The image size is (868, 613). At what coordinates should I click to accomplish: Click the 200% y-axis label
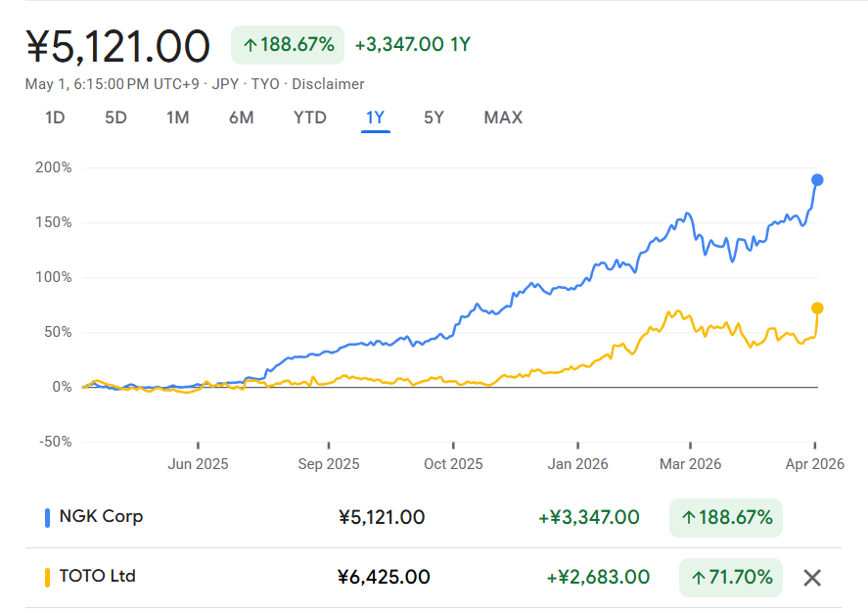click(x=54, y=167)
